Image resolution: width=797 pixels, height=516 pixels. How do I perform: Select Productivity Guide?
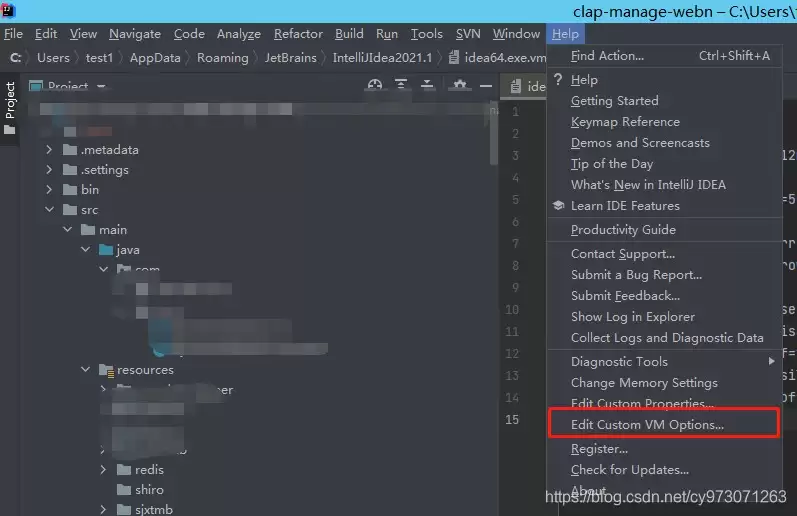[x=664, y=229]
